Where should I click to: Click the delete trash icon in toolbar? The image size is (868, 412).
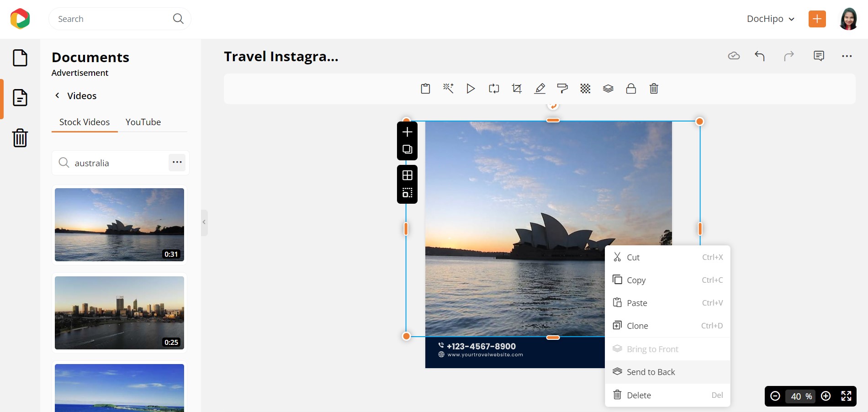point(654,89)
